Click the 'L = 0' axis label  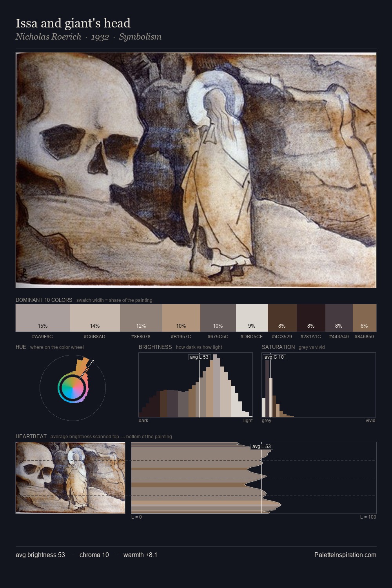[136, 517]
